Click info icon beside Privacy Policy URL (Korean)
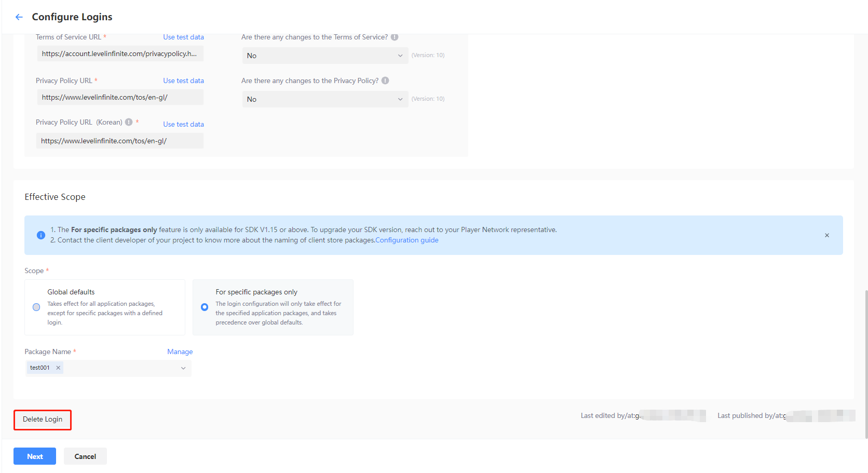Screen dimensions: 868x473 click(x=129, y=123)
